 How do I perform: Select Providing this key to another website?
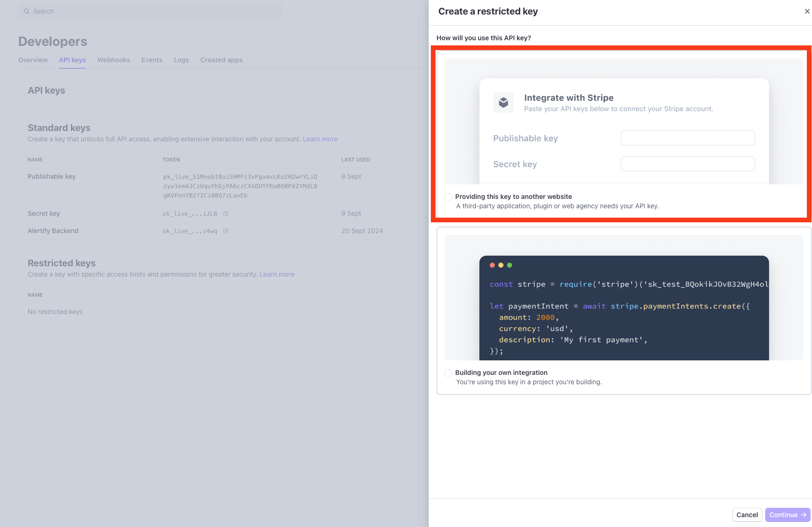448,197
